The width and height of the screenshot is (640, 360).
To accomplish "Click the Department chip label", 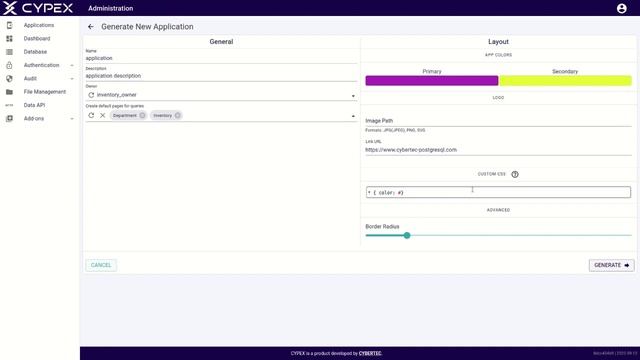I will point(124,116).
